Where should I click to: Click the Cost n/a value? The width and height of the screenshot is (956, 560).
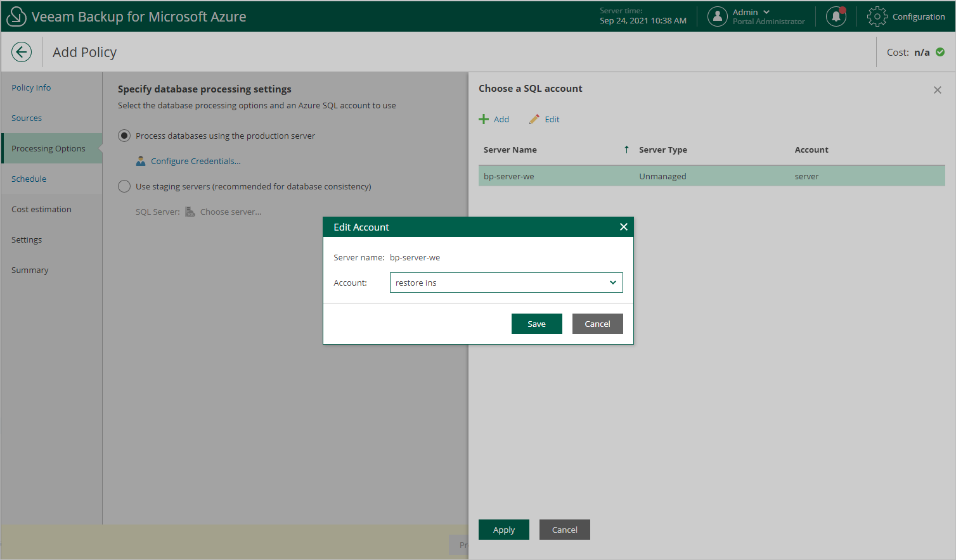pos(922,52)
